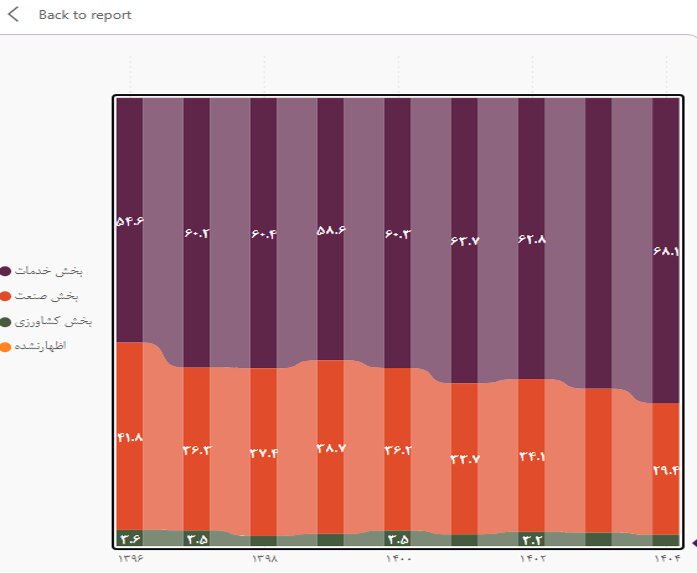Click the ۶۳.۷ services data label
The width and height of the screenshot is (697, 573).
465,240
